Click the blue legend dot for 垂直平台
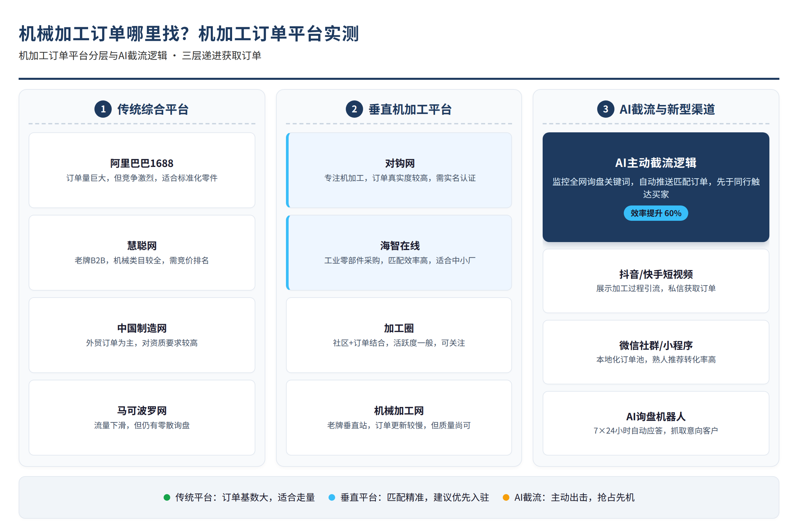Image resolution: width=798 pixels, height=532 pixels. 332,497
